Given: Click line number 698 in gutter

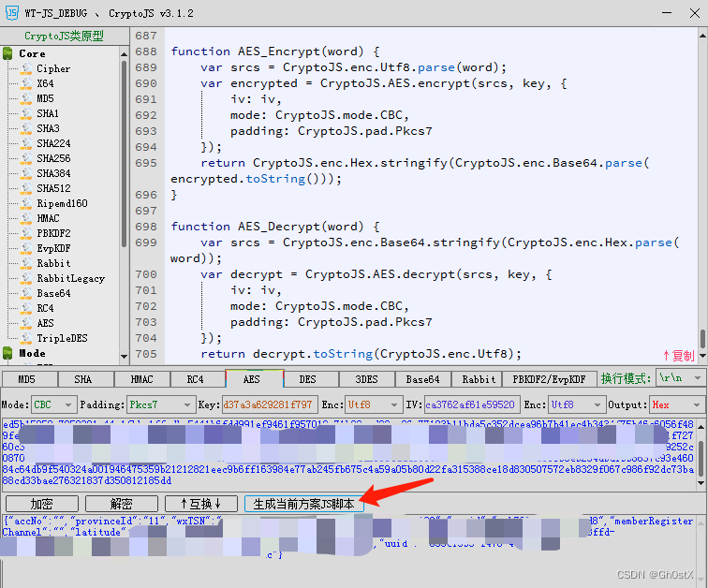Looking at the screenshot, I should click(146, 227).
